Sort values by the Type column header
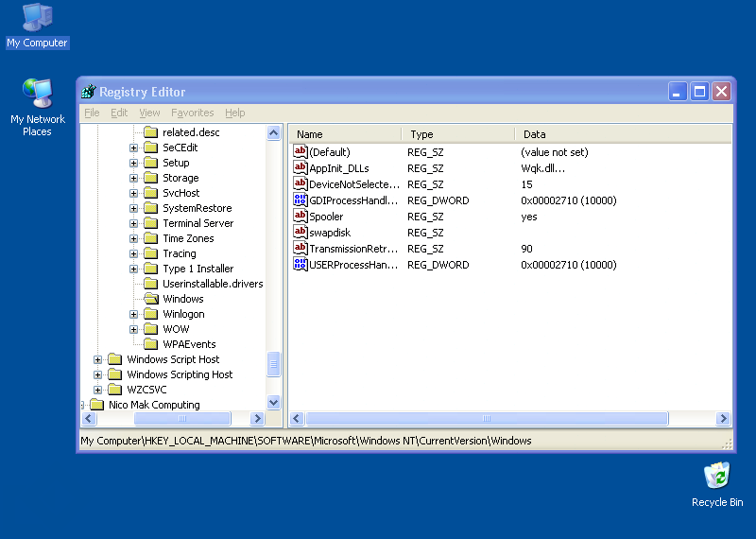756x539 pixels. coord(458,134)
